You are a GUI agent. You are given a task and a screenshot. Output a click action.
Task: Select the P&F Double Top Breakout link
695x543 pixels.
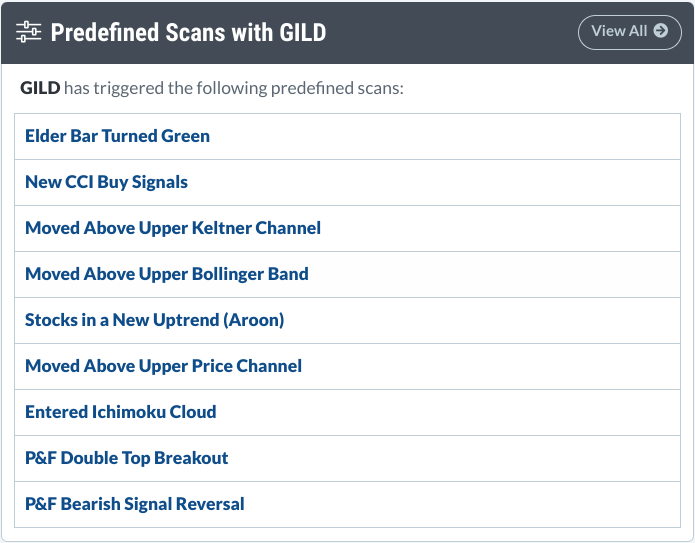[127, 458]
